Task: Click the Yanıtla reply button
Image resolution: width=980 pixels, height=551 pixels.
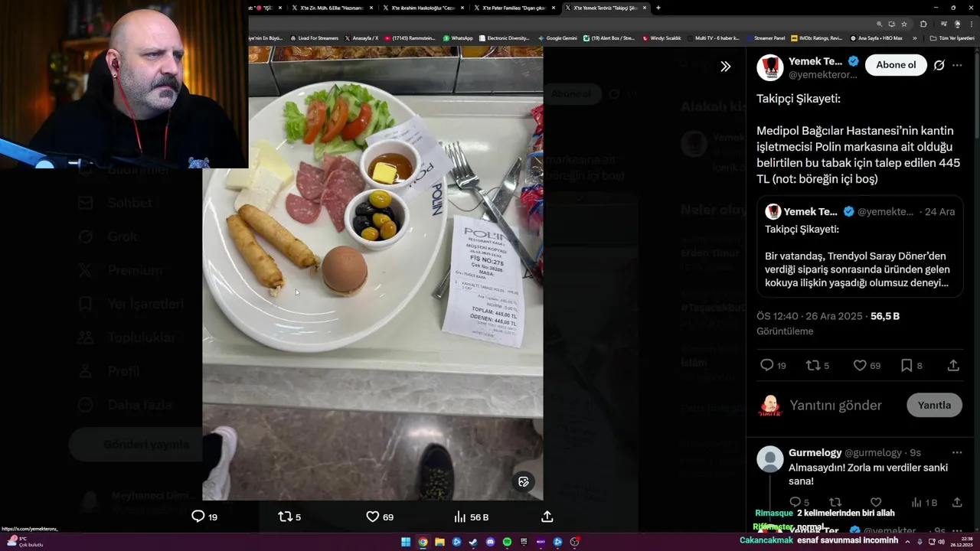Action: click(x=934, y=405)
